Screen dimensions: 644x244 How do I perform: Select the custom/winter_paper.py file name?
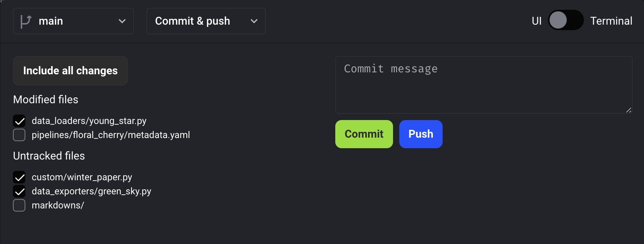pyautogui.click(x=82, y=177)
